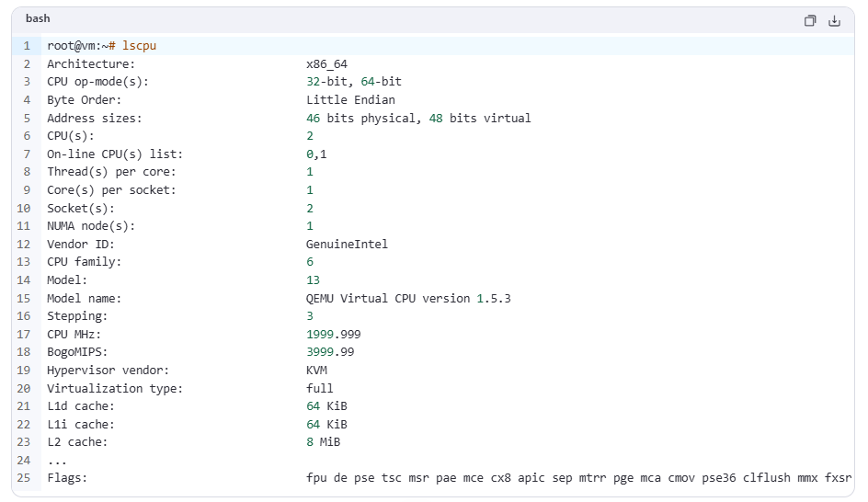Screen dimensions: 868x502
Task: Click the x86_64 architecture value
Action: [326, 64]
